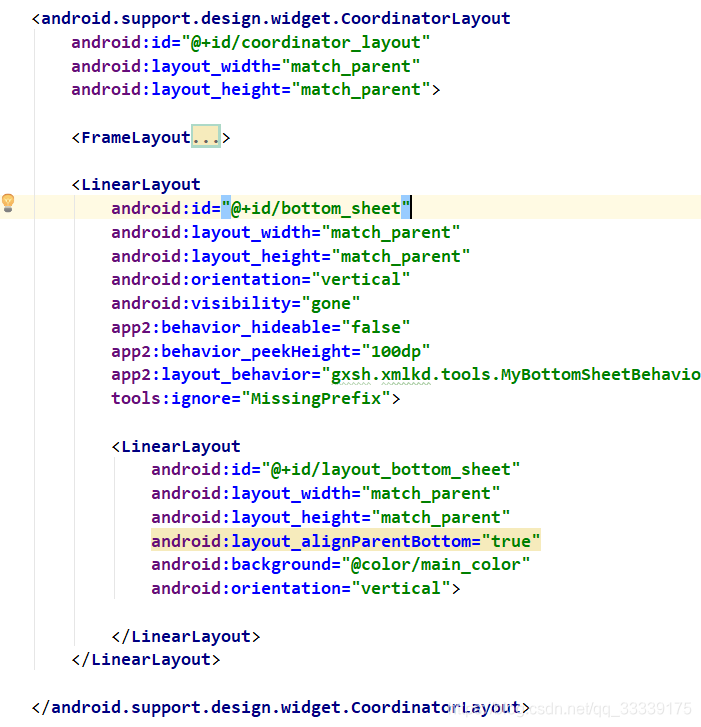Click the opening CoordinatorLayout tag line

pos(271,19)
